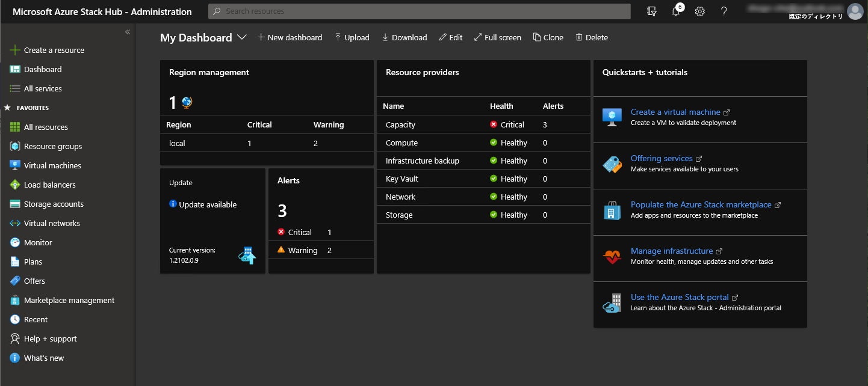Click the globe icon in Region management
The height and width of the screenshot is (386, 868).
coord(187,103)
